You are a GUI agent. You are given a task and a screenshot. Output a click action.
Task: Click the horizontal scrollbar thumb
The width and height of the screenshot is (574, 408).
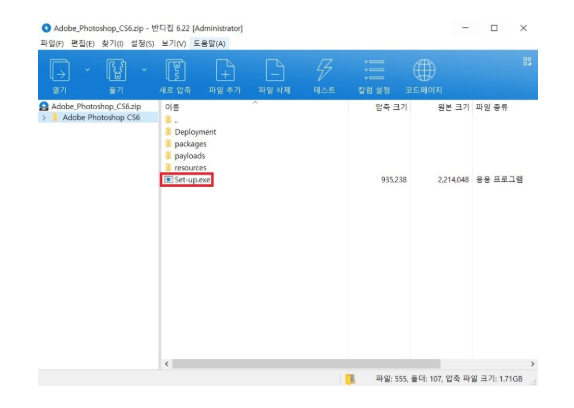(x=306, y=364)
